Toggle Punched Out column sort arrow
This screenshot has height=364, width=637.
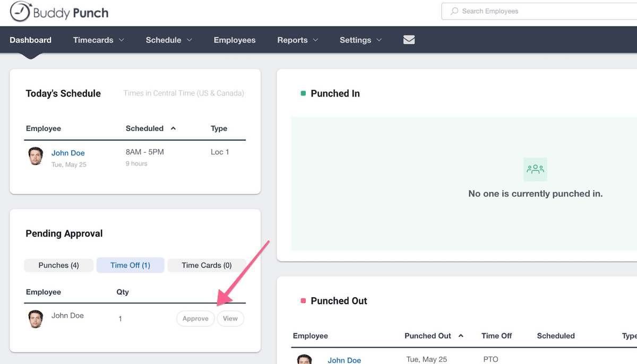point(461,336)
